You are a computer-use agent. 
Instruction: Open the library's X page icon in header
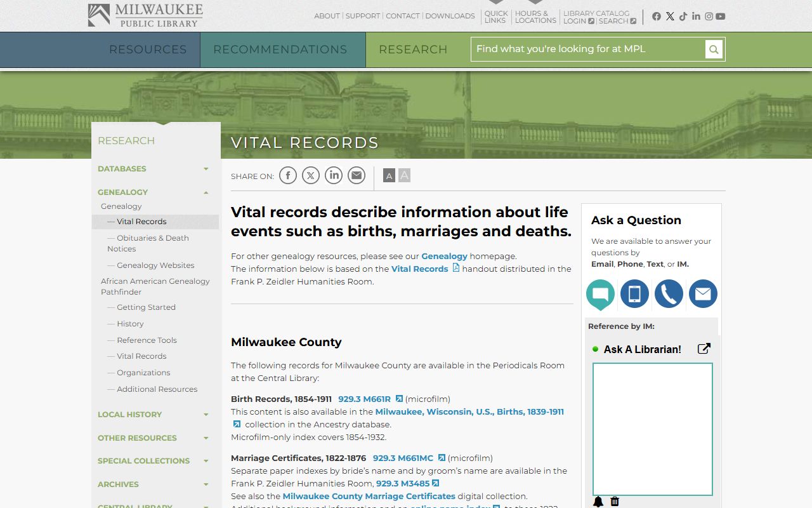(670, 17)
